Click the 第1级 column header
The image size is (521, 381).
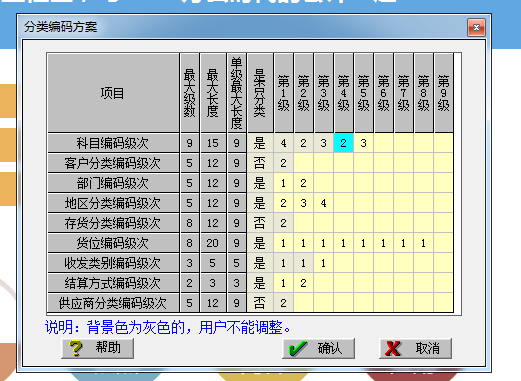(x=283, y=93)
